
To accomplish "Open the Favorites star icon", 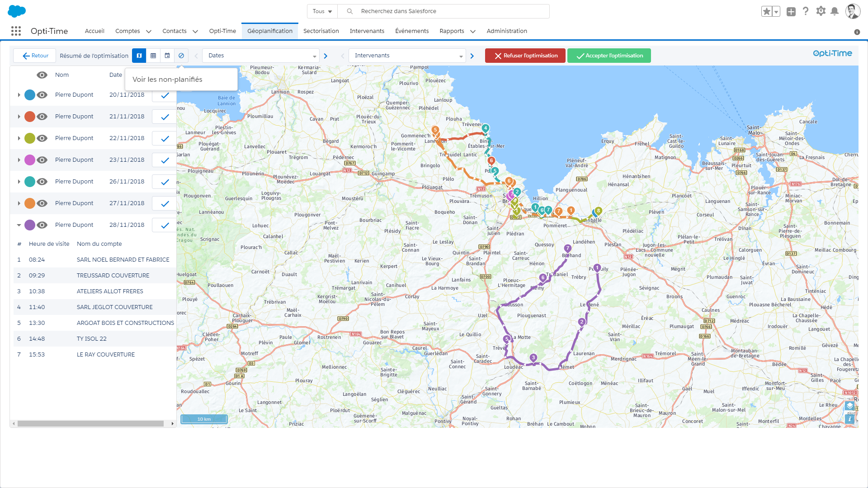I will click(x=766, y=11).
